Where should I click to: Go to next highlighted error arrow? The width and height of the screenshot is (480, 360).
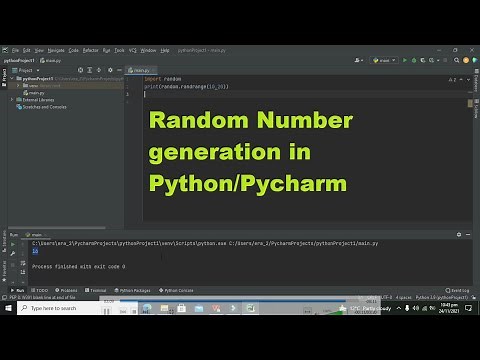point(468,80)
